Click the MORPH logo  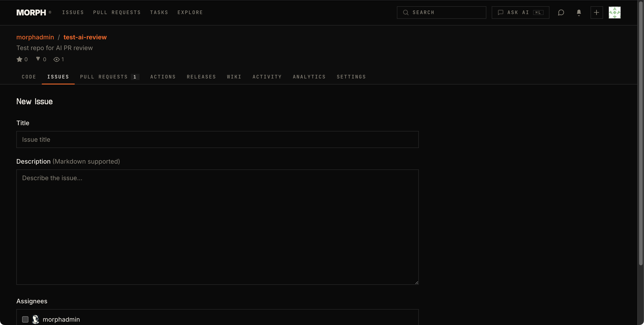pos(31,12)
